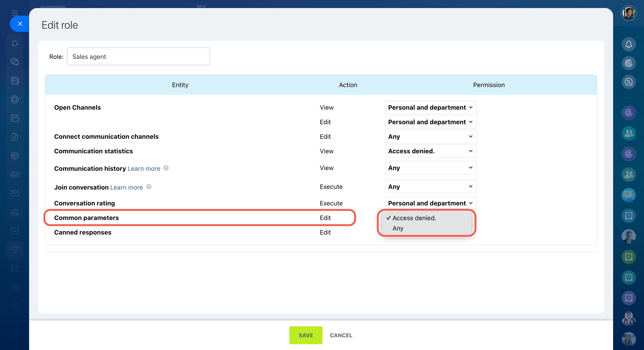Expand Connect communication channels permission dropdown
This screenshot has width=644, height=350.
(x=431, y=137)
